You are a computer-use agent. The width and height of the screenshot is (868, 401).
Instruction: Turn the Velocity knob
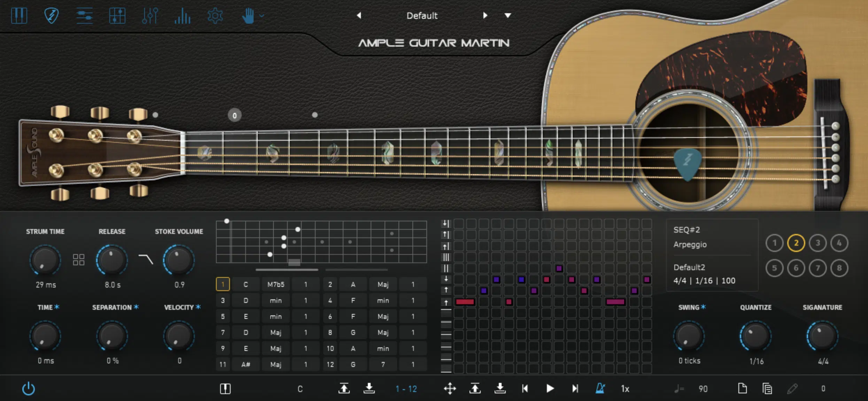coord(179,336)
